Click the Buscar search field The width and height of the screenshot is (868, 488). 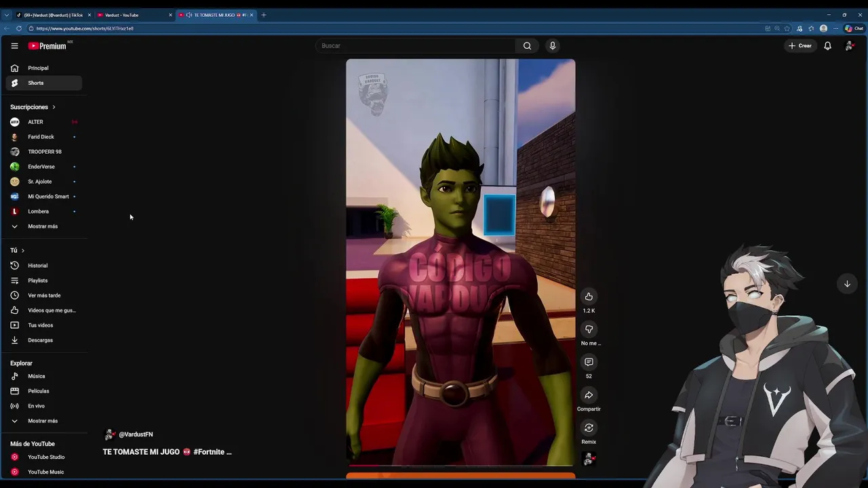click(416, 45)
